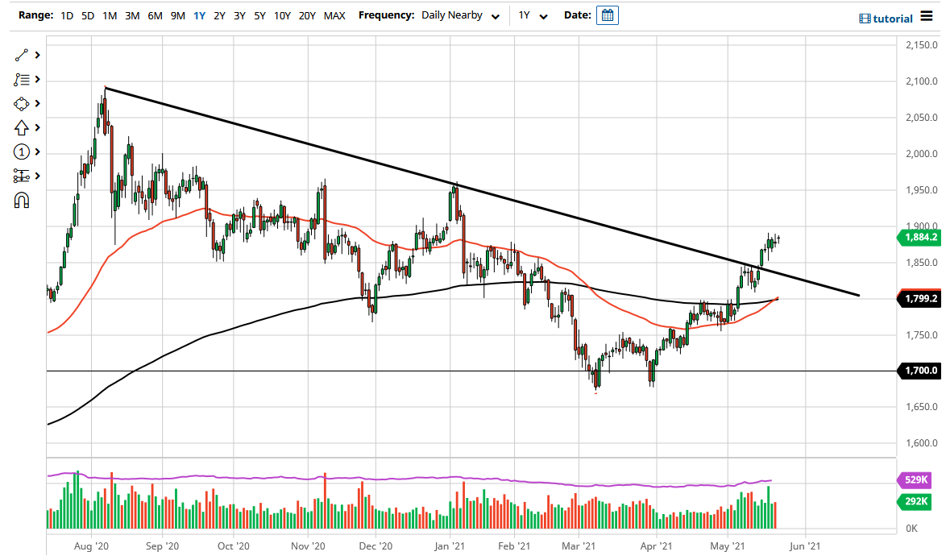Click the Aug '20 axis label
Screen dimensions: 946x560
coord(91,546)
